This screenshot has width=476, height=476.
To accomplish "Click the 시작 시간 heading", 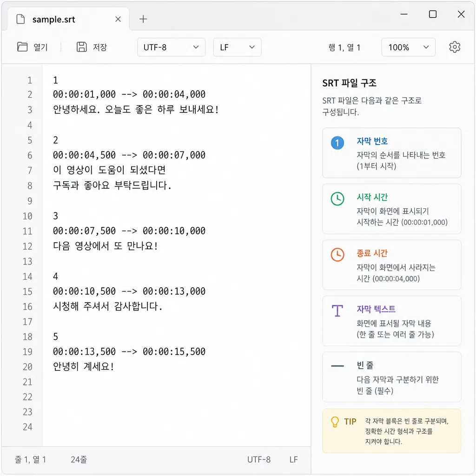I will click(x=372, y=197).
